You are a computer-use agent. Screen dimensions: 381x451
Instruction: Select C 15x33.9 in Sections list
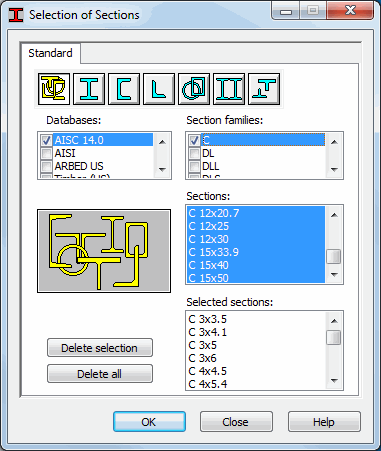[x=256, y=252]
